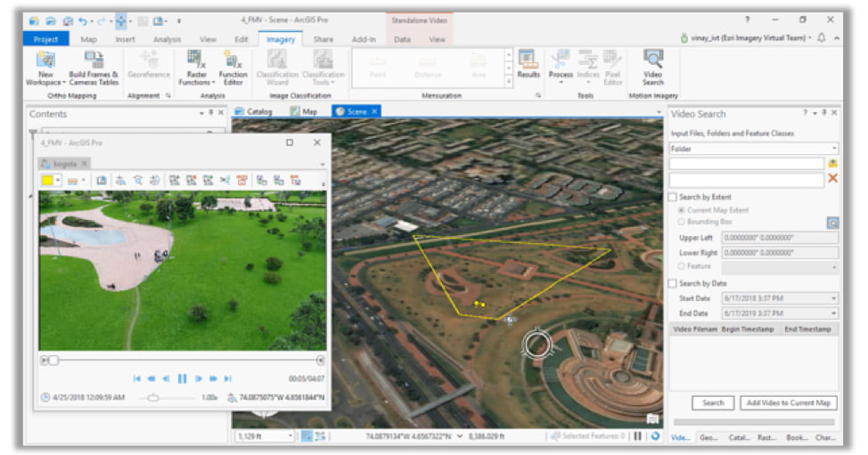Click the draw bounding box extent icon
The width and height of the screenshot is (868, 455).
tap(832, 223)
